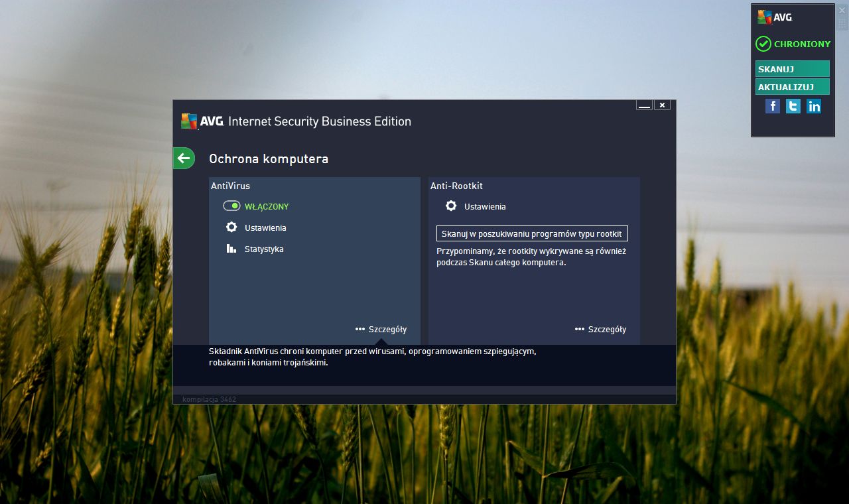
Task: Click the AVG logo in the gadget
Action: [x=775, y=17]
